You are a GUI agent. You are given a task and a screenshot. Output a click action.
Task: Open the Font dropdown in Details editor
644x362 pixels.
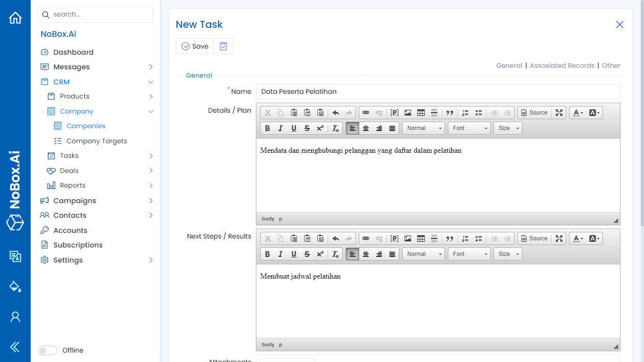click(469, 128)
